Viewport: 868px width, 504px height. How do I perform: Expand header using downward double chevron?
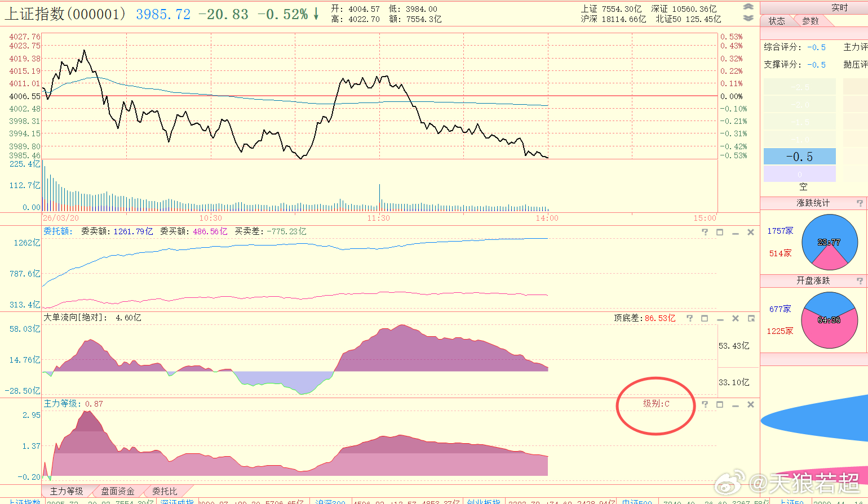coord(748,18)
